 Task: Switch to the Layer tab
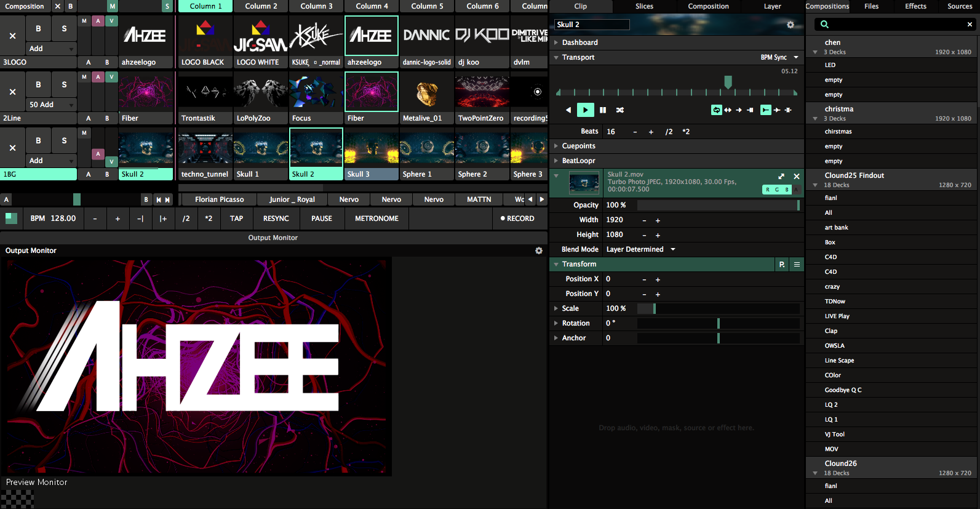tap(772, 6)
